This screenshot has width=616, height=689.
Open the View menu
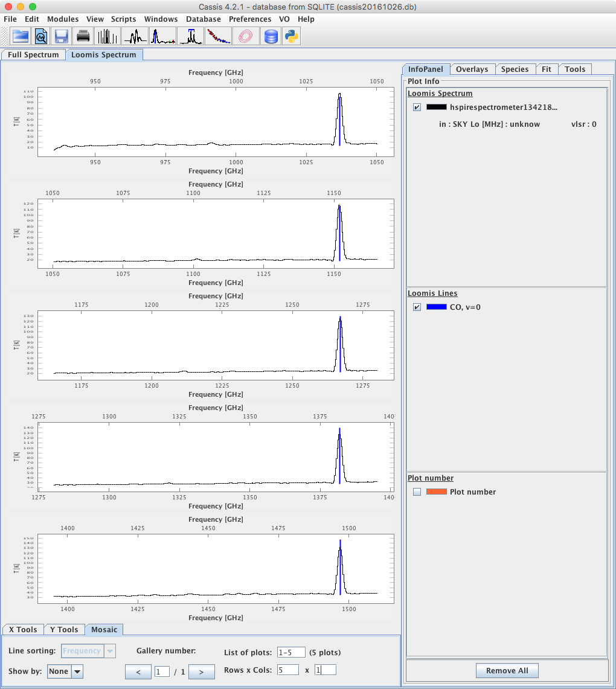point(95,19)
